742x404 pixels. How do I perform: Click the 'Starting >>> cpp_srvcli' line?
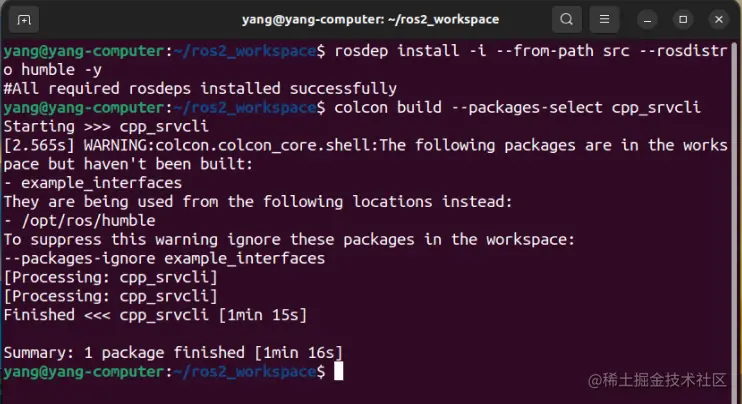click(x=106, y=126)
